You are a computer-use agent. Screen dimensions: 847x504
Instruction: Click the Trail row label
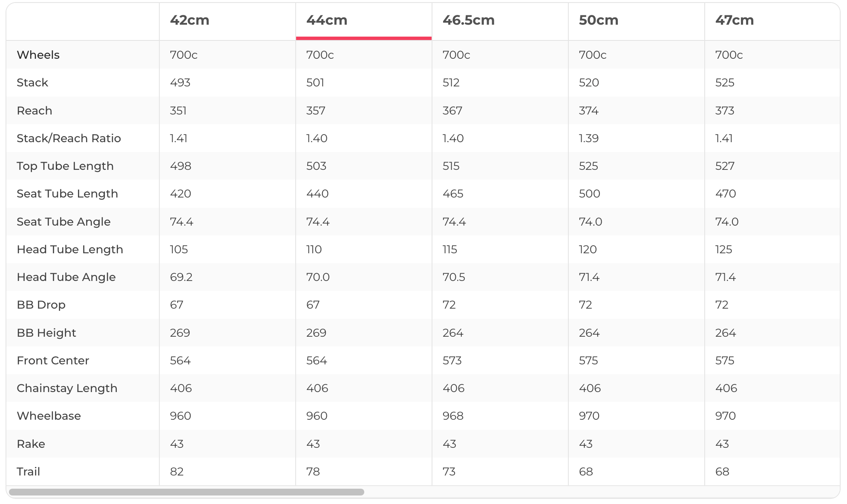coord(28,472)
